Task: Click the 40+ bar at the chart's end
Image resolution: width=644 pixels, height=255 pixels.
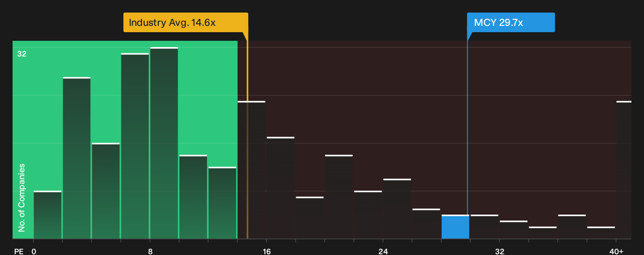Action: [624, 170]
